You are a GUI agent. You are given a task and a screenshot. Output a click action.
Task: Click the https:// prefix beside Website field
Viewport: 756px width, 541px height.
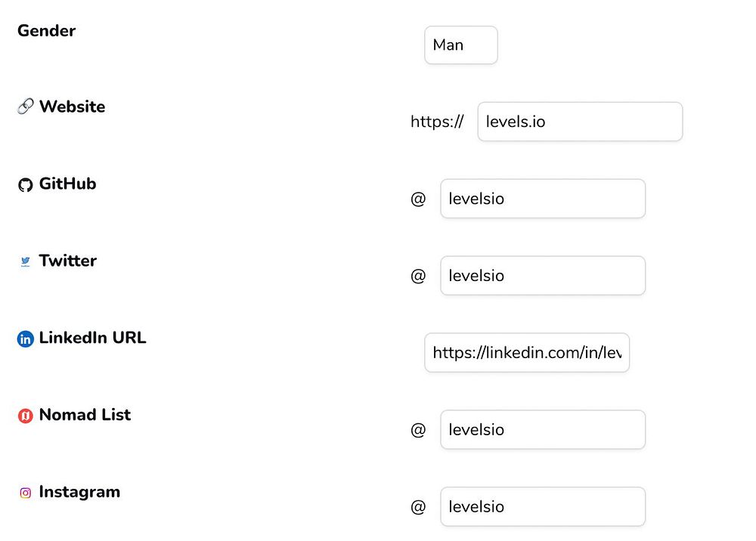click(x=437, y=122)
